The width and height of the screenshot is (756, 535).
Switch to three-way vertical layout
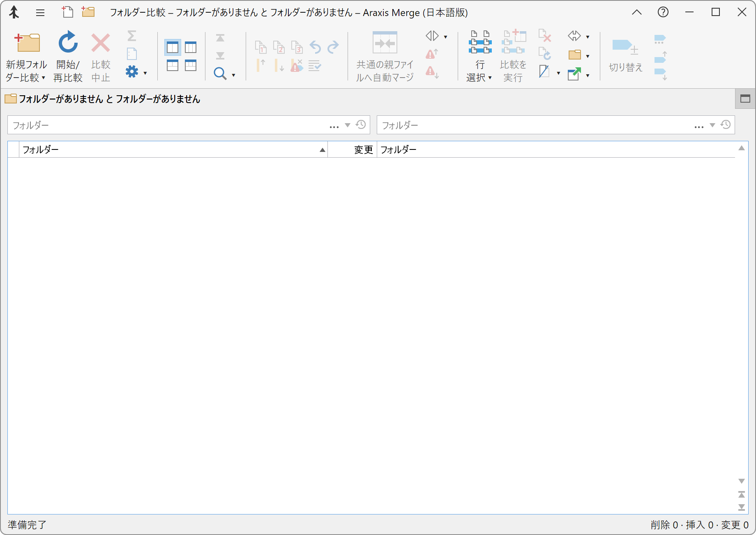[x=191, y=48]
